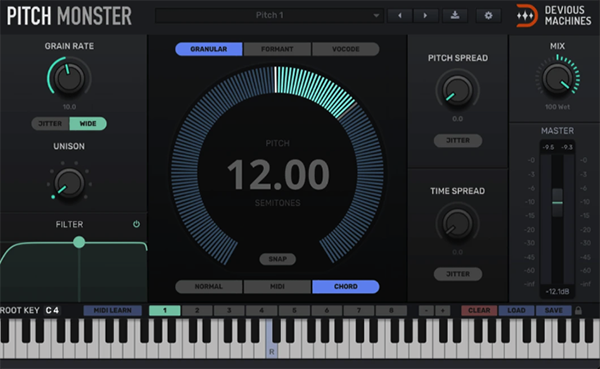Click the -9.5 peak readout
This screenshot has height=369, width=600.
pyautogui.click(x=548, y=147)
